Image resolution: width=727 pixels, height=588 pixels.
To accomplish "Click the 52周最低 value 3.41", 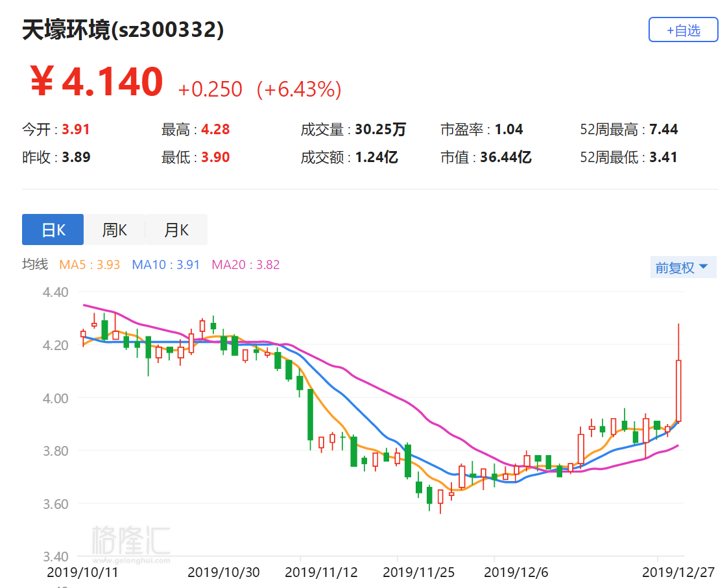I will click(663, 157).
